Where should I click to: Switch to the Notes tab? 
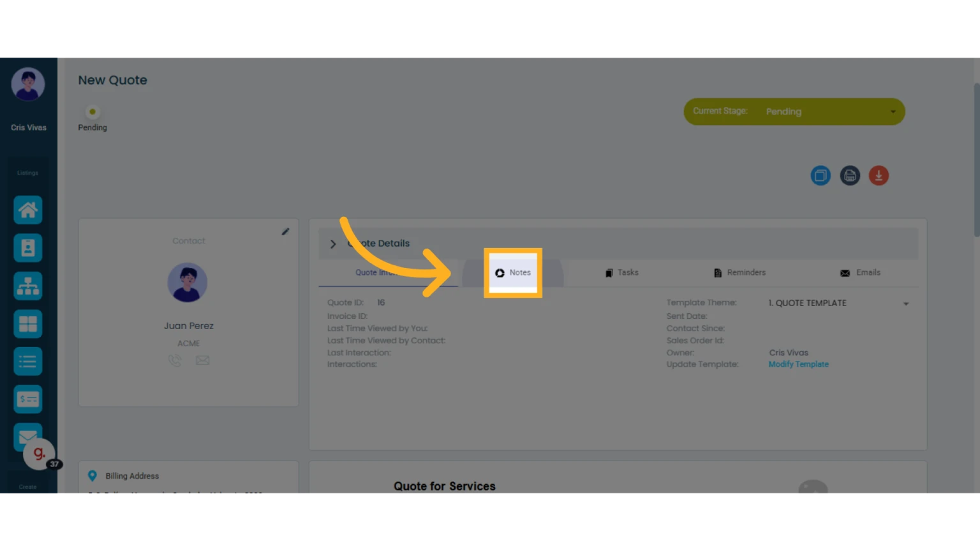point(513,272)
